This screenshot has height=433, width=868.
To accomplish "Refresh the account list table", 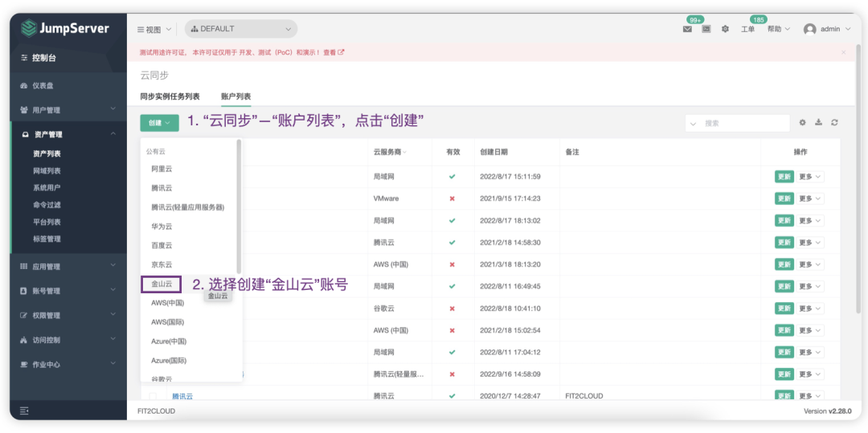I will (x=834, y=123).
